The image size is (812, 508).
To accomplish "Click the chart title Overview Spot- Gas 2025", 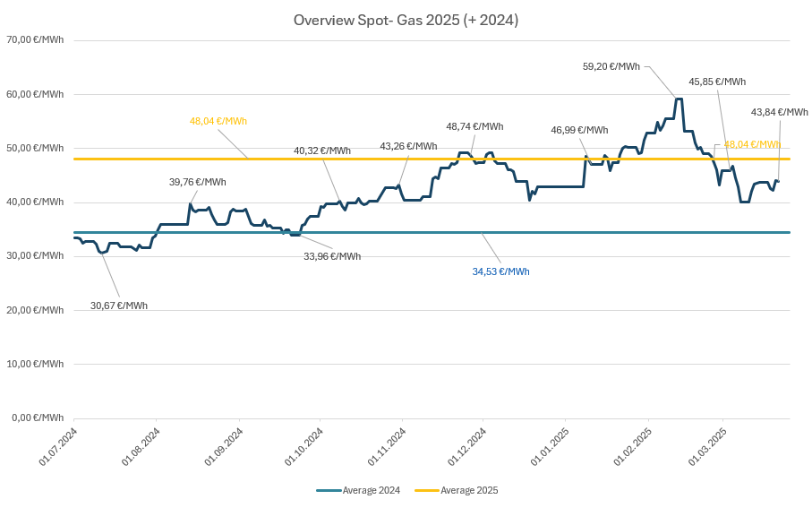I will [406, 20].
